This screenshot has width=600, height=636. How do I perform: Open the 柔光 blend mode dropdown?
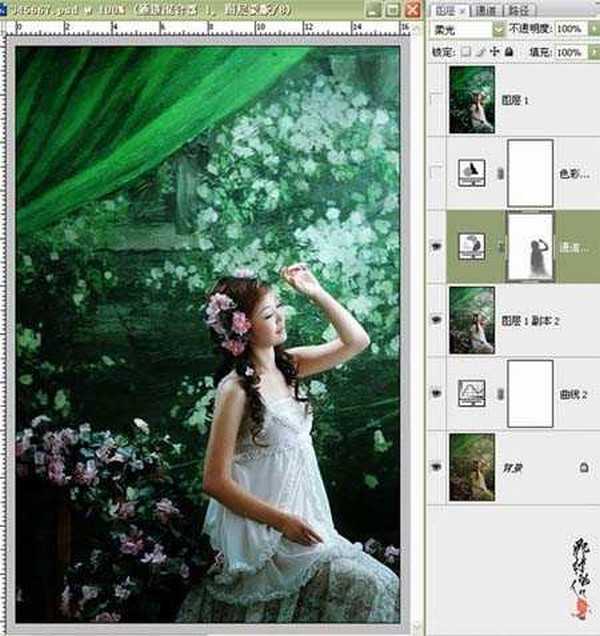pos(499,30)
